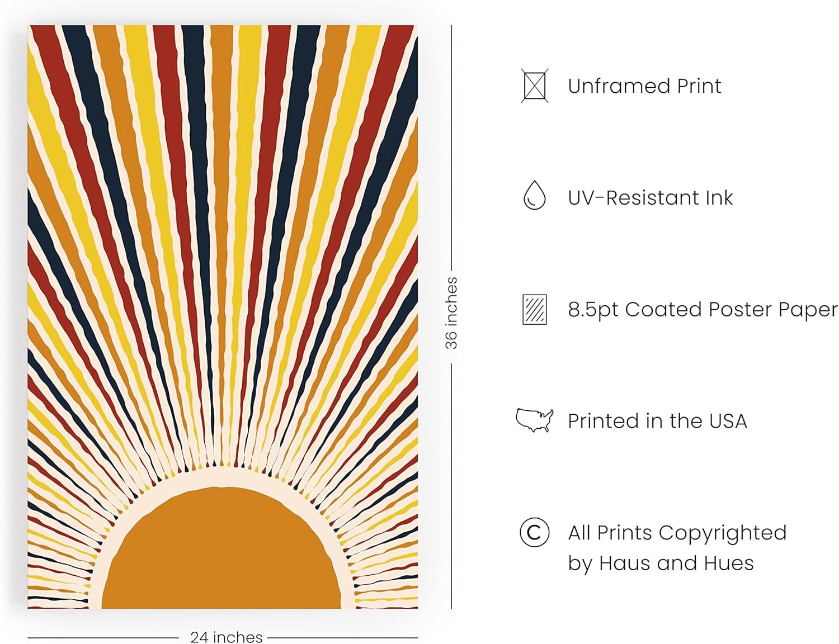Click the horizontal line right of "24 inches"
This screenshot has height=644, width=839.
(342, 637)
